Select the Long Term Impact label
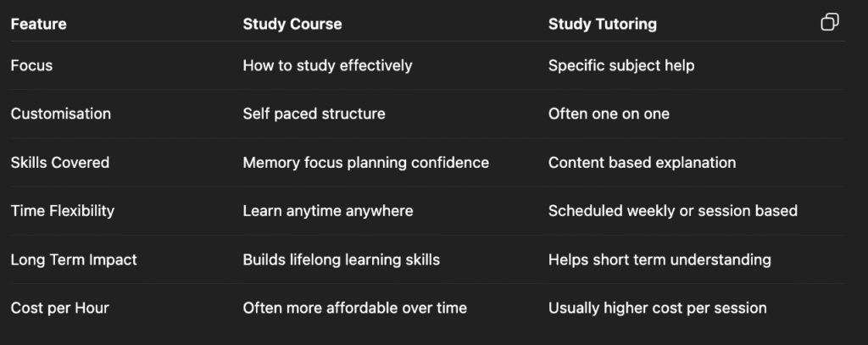The width and height of the screenshot is (868, 345). click(74, 259)
